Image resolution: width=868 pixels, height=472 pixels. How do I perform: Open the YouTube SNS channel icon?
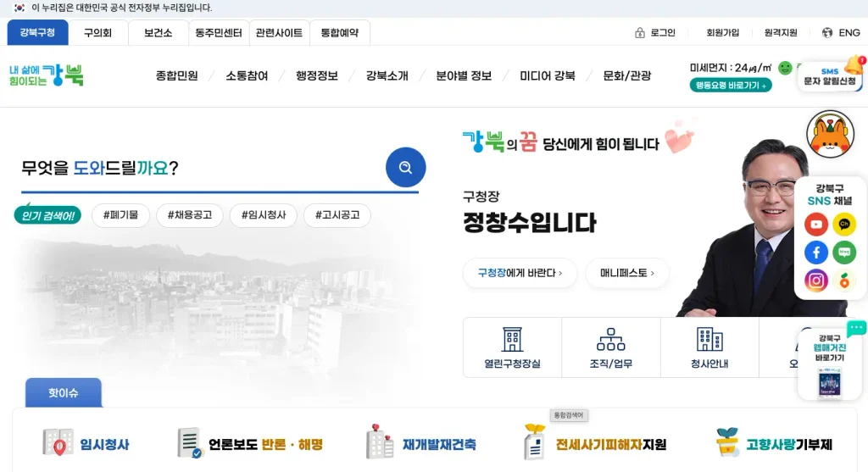tap(816, 224)
